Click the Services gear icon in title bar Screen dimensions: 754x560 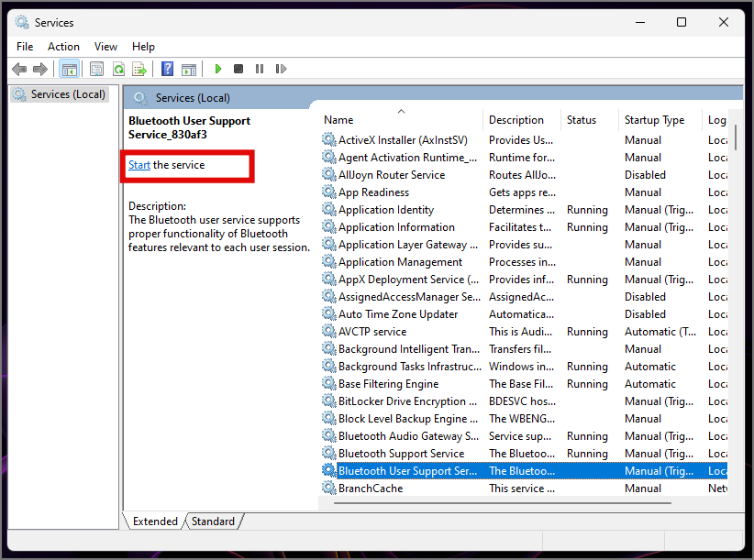(22, 22)
